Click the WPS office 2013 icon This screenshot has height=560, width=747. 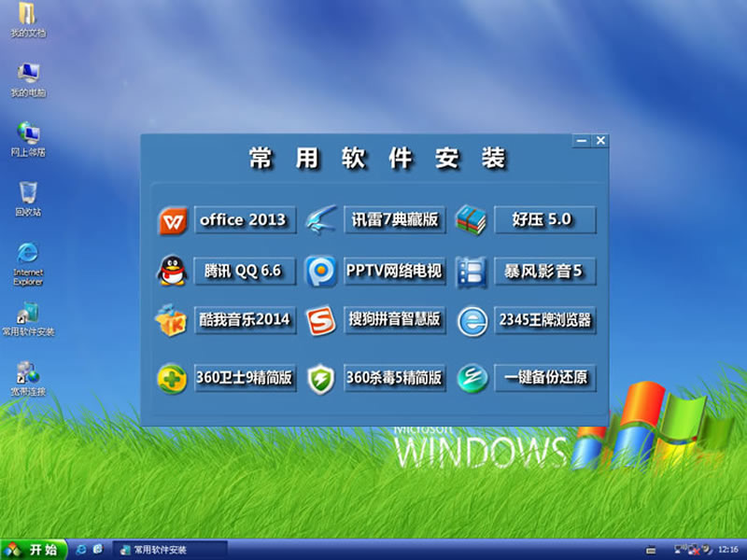click(x=173, y=220)
